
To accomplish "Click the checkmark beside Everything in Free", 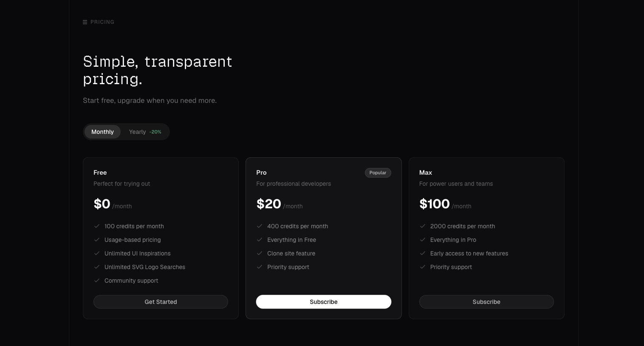I will point(260,240).
